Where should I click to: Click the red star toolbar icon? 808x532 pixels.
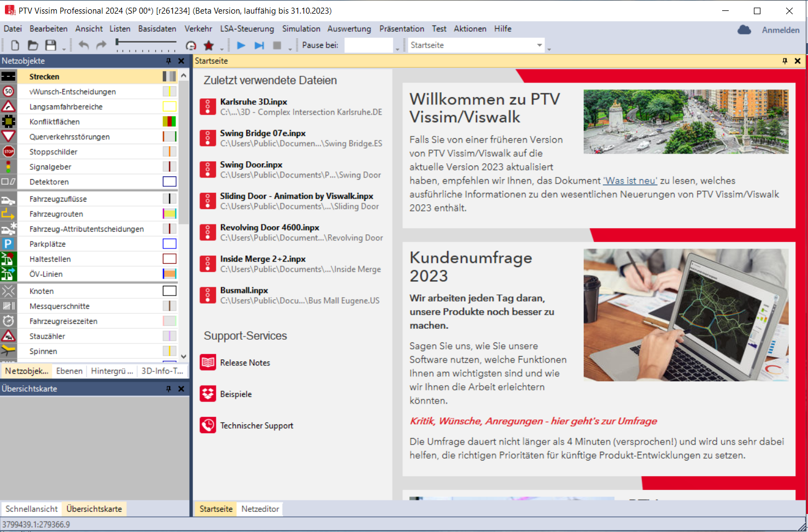click(x=208, y=45)
